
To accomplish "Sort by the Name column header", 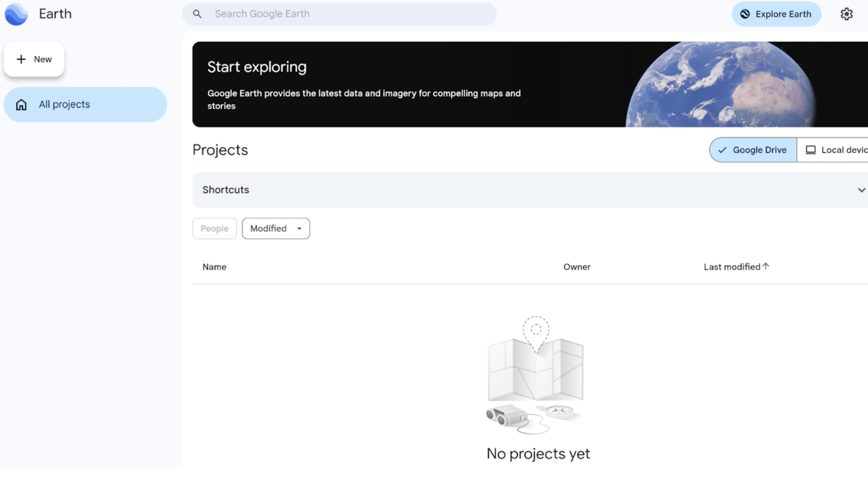I will click(x=214, y=267).
